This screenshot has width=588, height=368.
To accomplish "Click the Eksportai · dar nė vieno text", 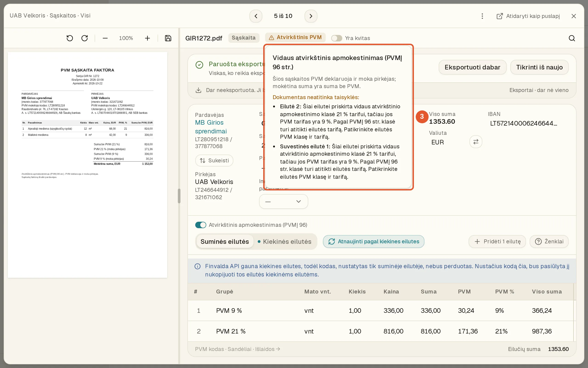I will coord(539,90).
